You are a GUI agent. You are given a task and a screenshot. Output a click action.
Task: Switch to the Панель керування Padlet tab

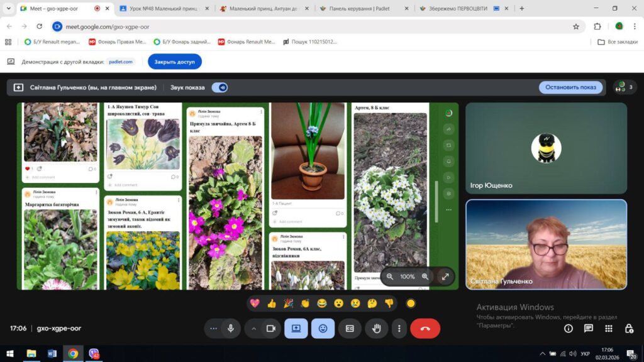pos(364,8)
